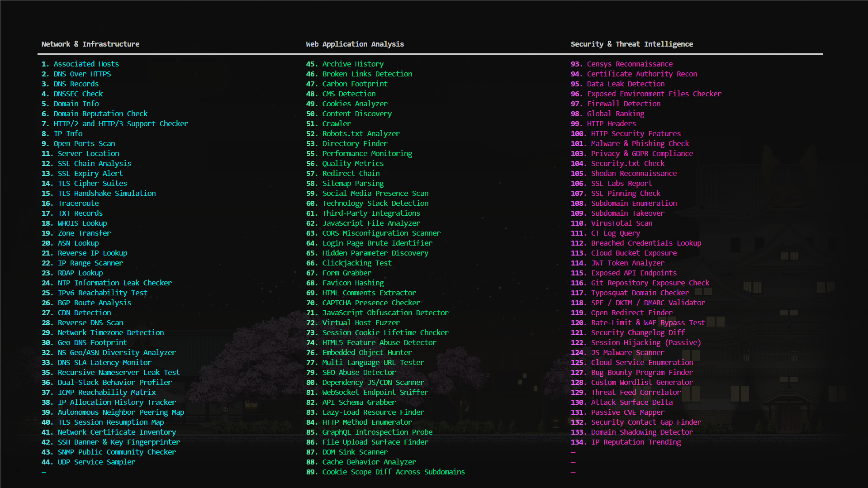Image resolution: width=868 pixels, height=488 pixels.
Task: Open BGP Route Analysis item
Action: [x=94, y=303]
